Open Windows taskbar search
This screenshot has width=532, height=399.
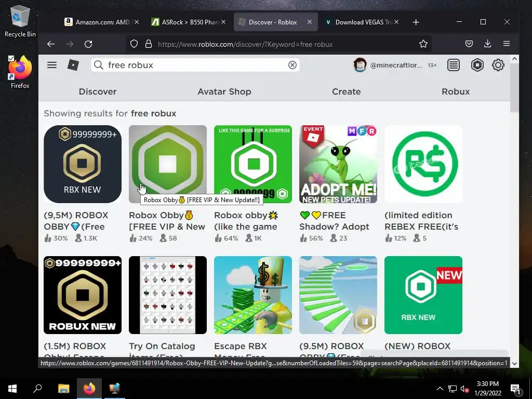click(x=37, y=389)
